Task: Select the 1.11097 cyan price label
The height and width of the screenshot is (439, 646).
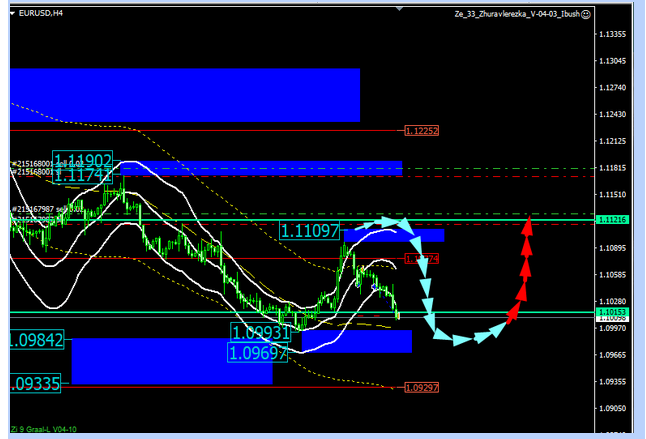Action: click(x=309, y=232)
